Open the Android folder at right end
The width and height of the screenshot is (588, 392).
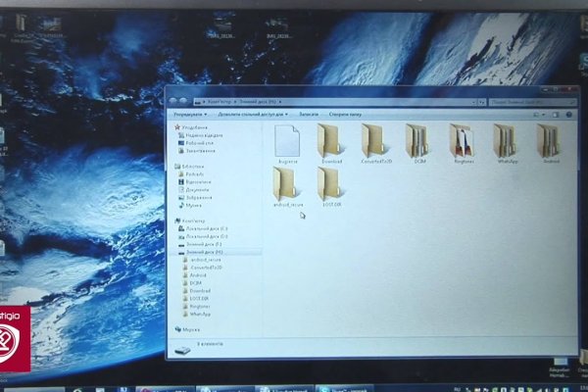[549, 141]
